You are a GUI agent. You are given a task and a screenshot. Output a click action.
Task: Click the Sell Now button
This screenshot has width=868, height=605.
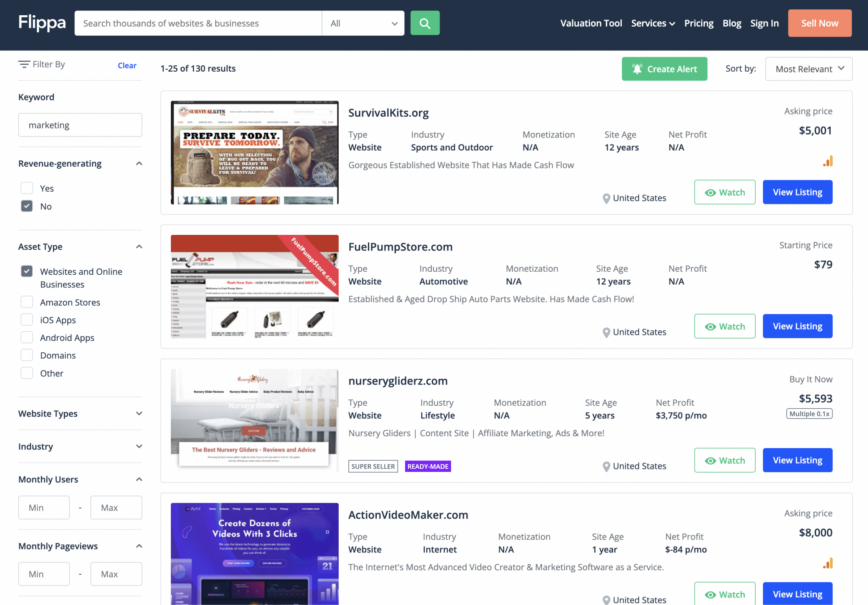(x=820, y=23)
